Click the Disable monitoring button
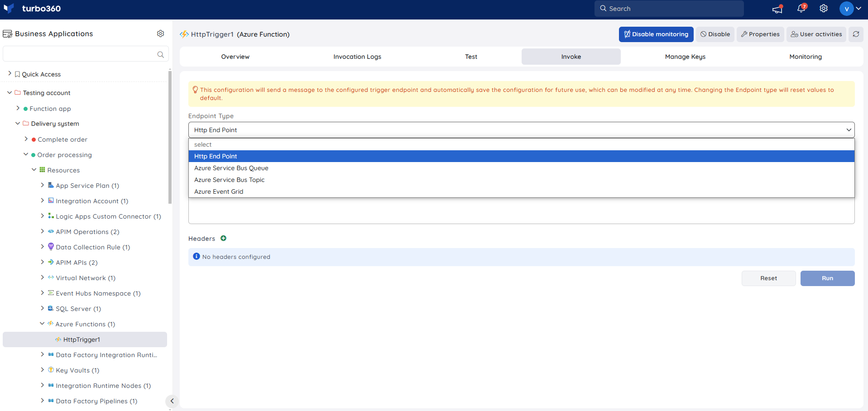 tap(656, 34)
